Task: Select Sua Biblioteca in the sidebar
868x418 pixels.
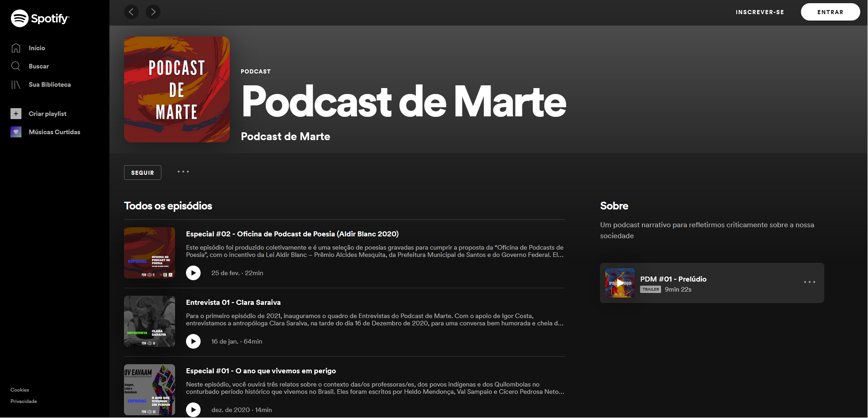Action: pos(50,84)
